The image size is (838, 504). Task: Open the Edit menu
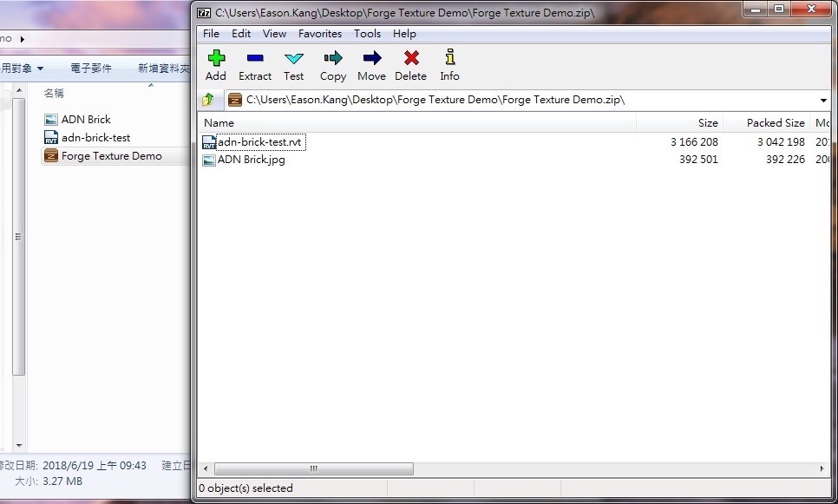(x=241, y=34)
